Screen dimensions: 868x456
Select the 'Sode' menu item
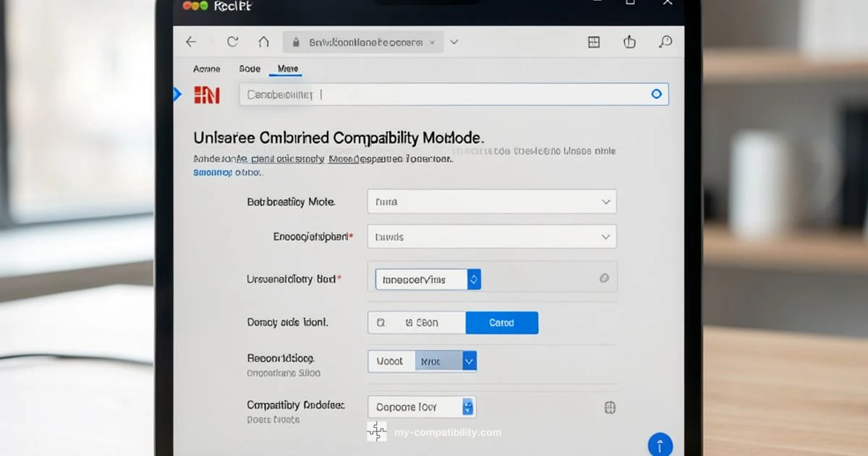tap(249, 68)
